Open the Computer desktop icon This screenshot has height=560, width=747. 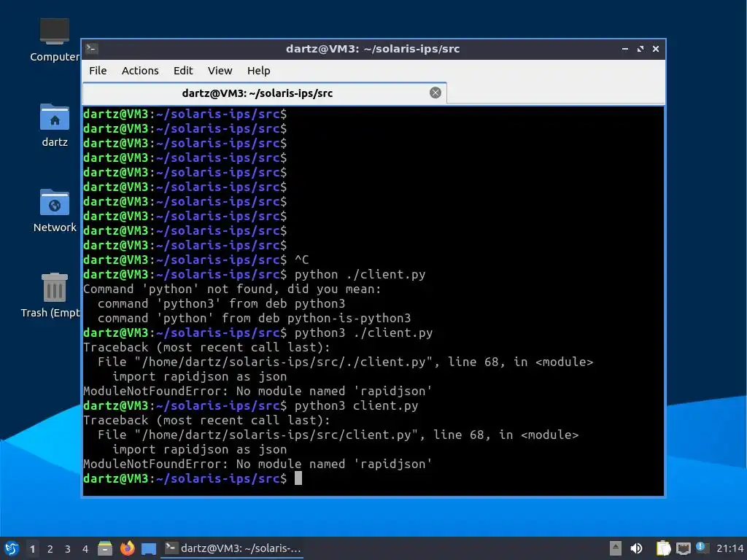tap(54, 40)
